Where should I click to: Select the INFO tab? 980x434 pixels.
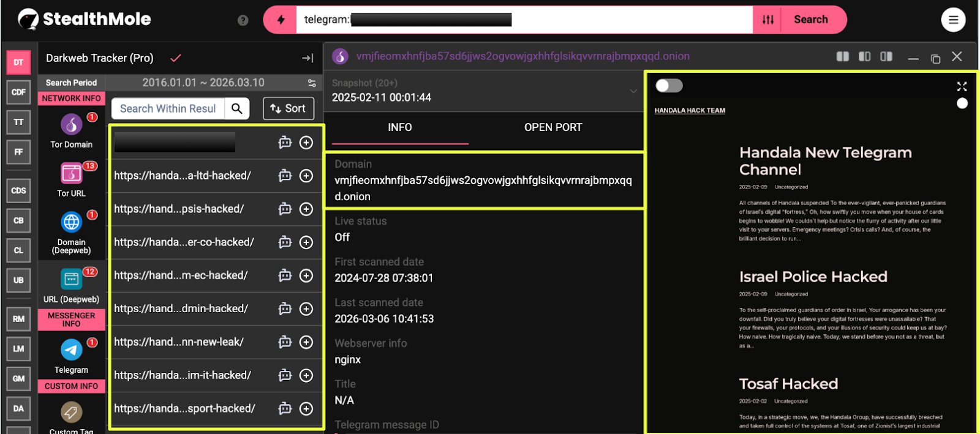(x=399, y=127)
